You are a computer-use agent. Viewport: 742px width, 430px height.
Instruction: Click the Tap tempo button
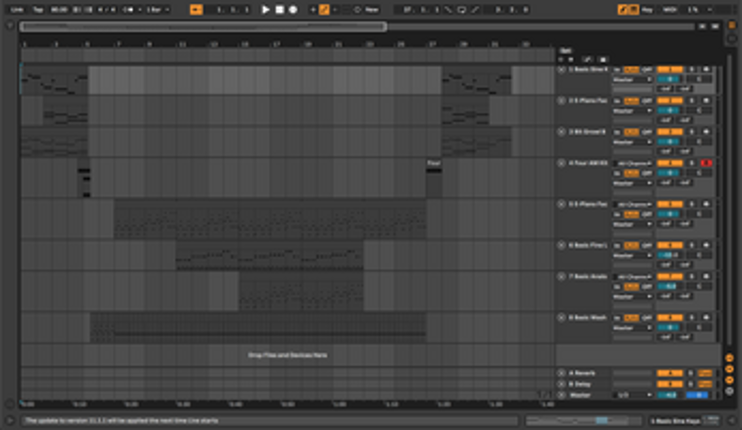[x=38, y=9]
